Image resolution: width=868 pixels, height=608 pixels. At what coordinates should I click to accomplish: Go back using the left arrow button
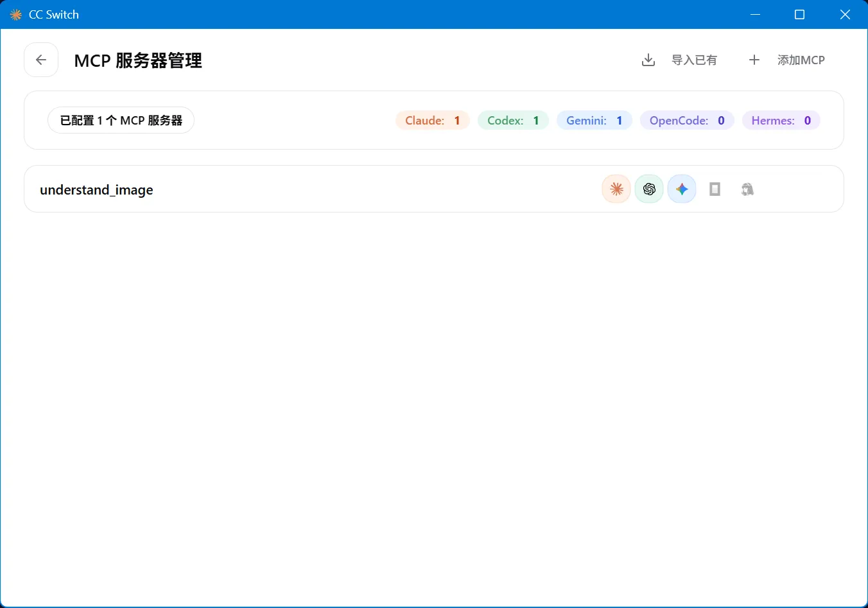41,60
